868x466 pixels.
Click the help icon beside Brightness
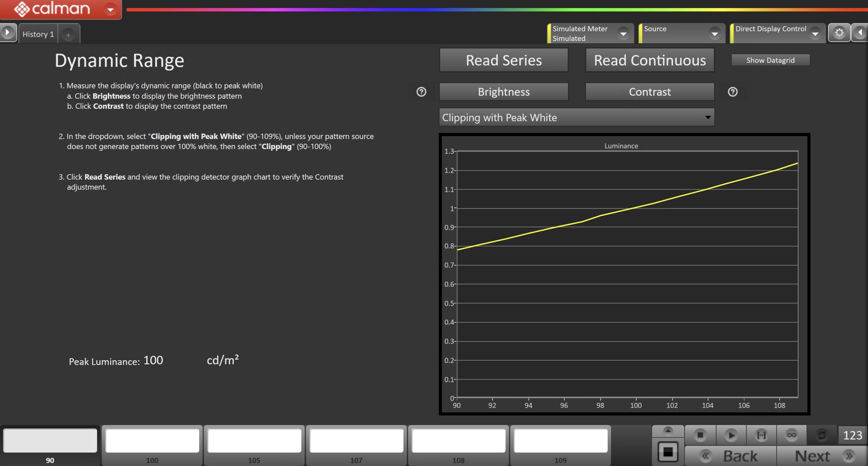pyautogui.click(x=421, y=92)
